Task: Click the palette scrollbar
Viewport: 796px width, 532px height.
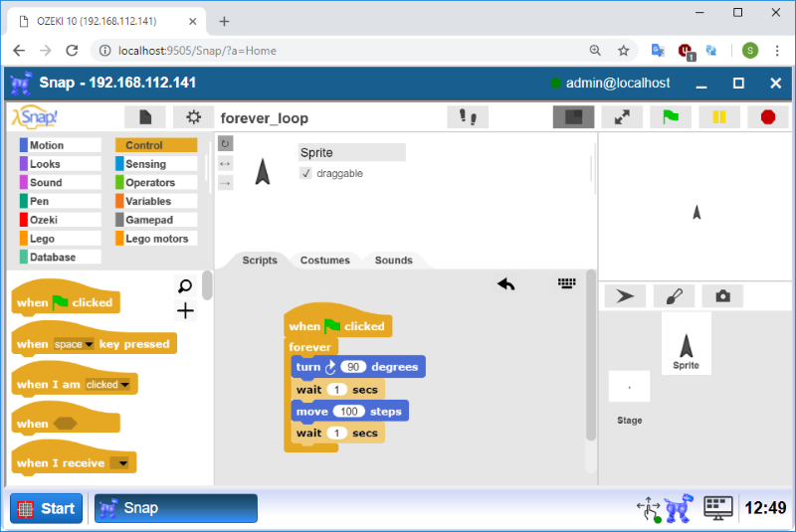Action: pos(207,285)
